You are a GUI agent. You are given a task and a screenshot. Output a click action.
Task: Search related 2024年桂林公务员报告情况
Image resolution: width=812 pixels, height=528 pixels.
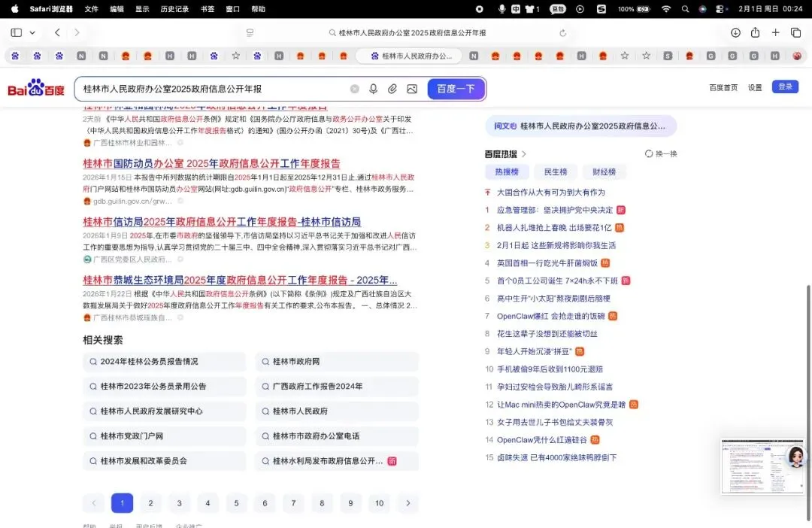[164, 362]
